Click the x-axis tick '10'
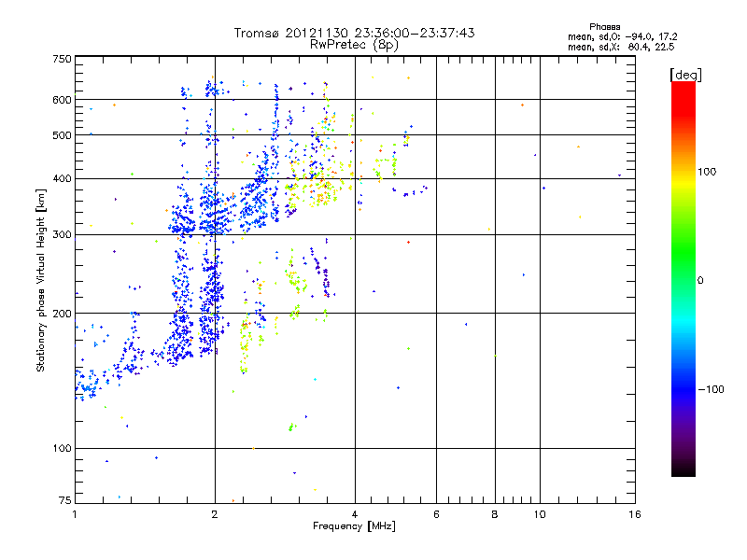 540,514
